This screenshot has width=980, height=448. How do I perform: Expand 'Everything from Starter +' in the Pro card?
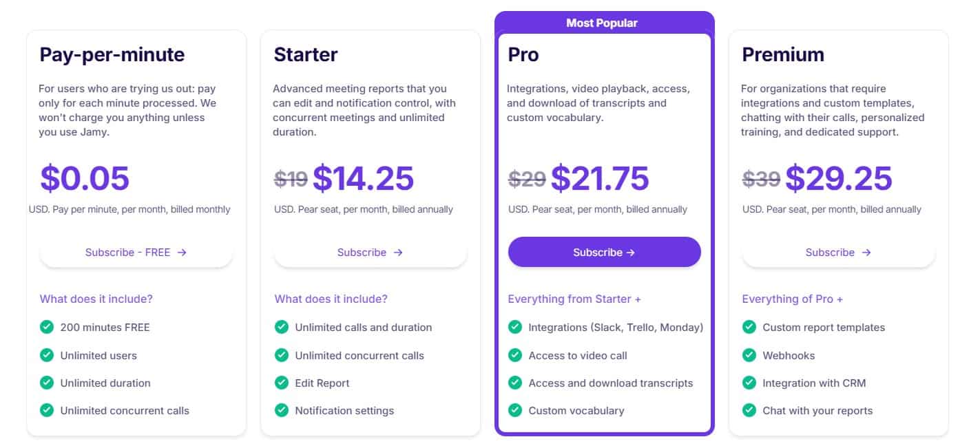tap(574, 299)
